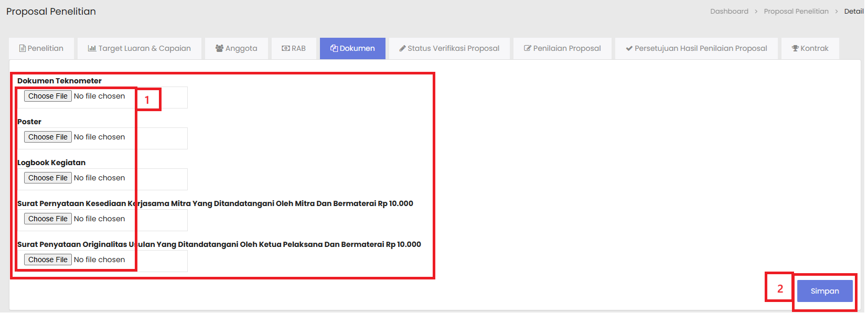Click the edit icon on Penilaian Proposal tab
Screen dimensions: 868x313
pyautogui.click(x=528, y=49)
